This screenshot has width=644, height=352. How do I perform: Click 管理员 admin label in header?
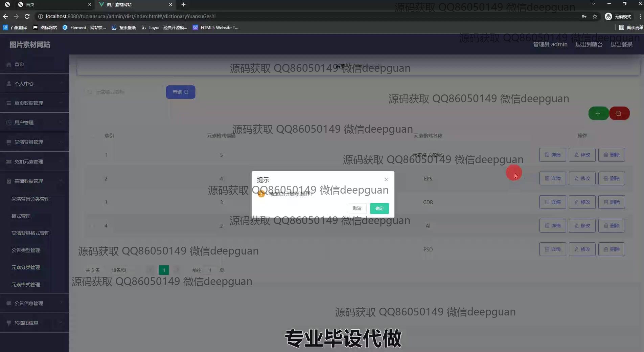[x=550, y=44]
